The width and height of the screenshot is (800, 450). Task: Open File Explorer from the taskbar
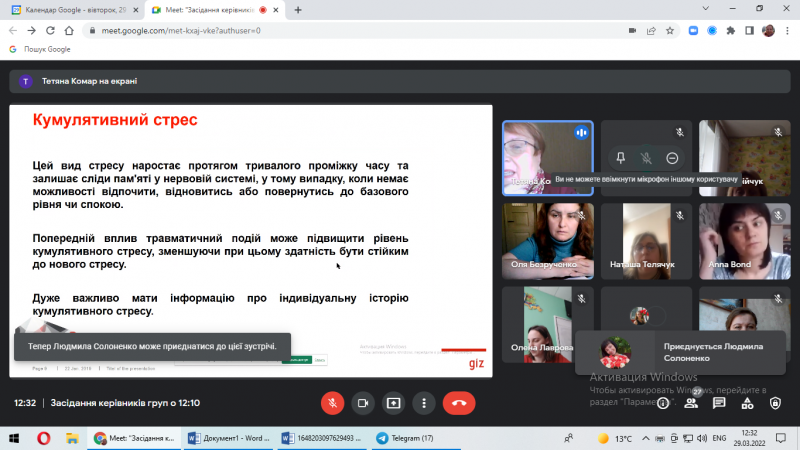point(72,438)
